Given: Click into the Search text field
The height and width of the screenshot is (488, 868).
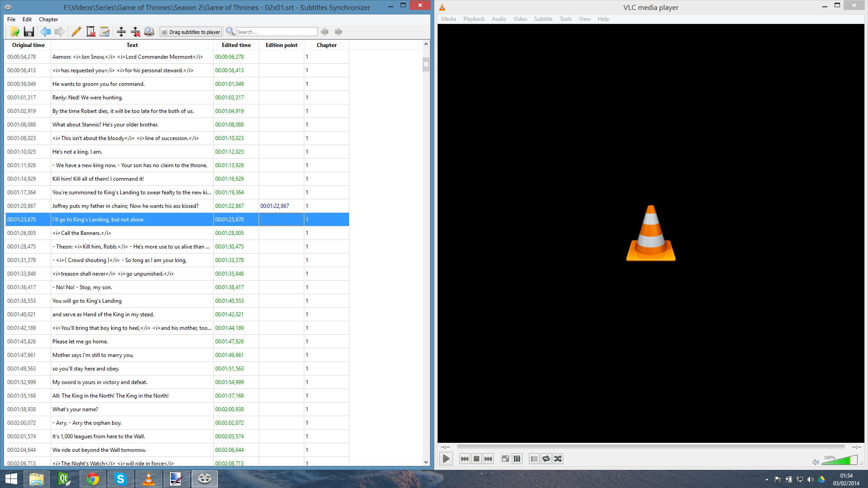Looking at the screenshot, I should [x=276, y=32].
